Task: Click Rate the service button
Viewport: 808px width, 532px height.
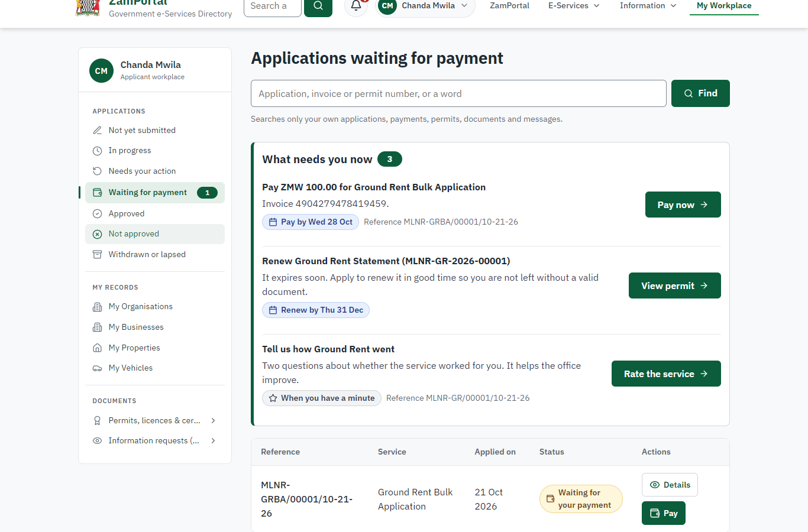Action: click(666, 374)
